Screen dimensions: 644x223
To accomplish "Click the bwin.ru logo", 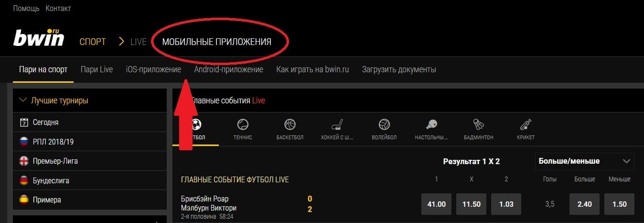I will click(x=38, y=38).
